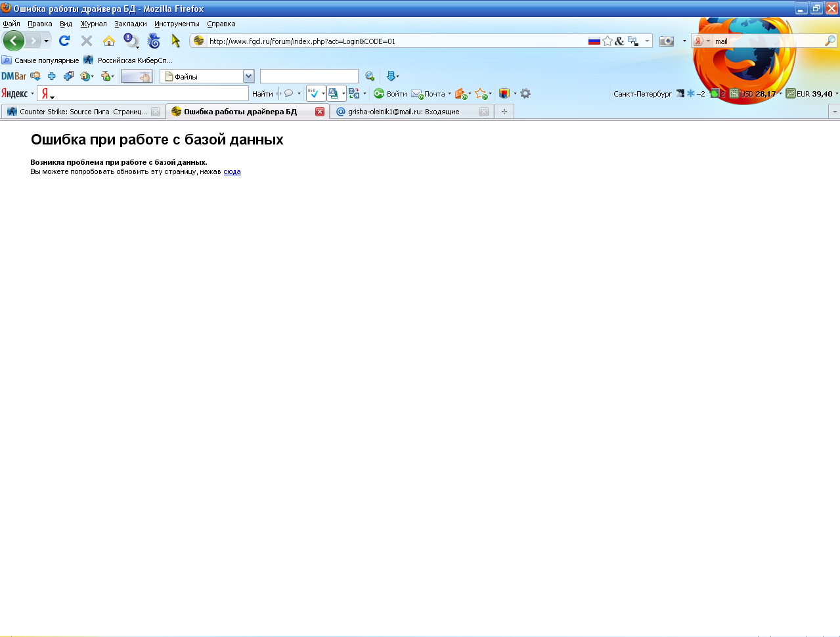This screenshot has height=637, width=840.
Task: Open the Закладки menu
Action: pos(131,24)
